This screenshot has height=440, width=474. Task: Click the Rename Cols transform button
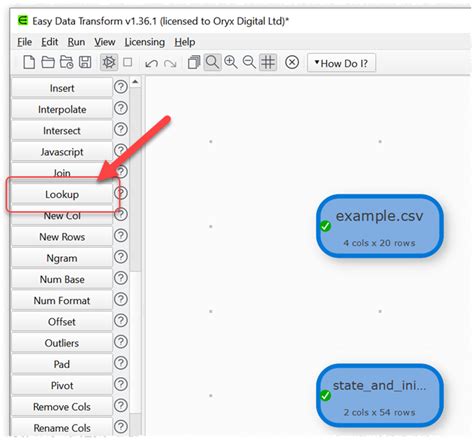pyautogui.click(x=62, y=428)
